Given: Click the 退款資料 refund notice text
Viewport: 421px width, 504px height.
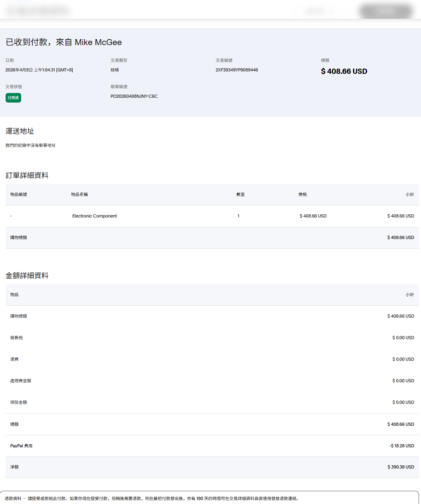Looking at the screenshot, I should tap(152, 498).
